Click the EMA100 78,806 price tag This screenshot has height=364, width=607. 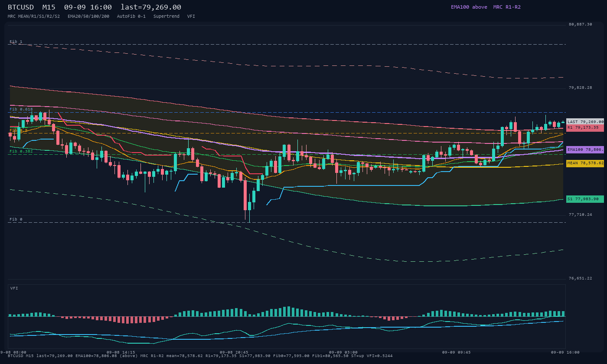(585, 149)
